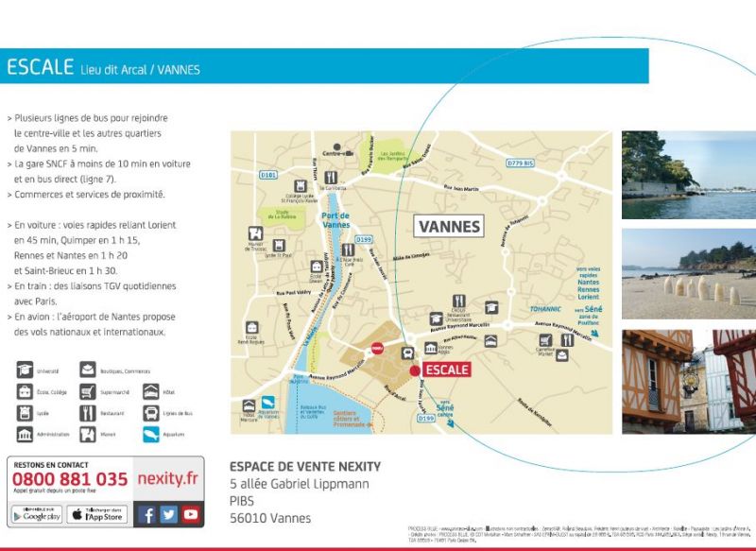Viewport: 756px width, 551px height.
Task: Click the blue Aquarium legend icon
Action: [x=151, y=435]
